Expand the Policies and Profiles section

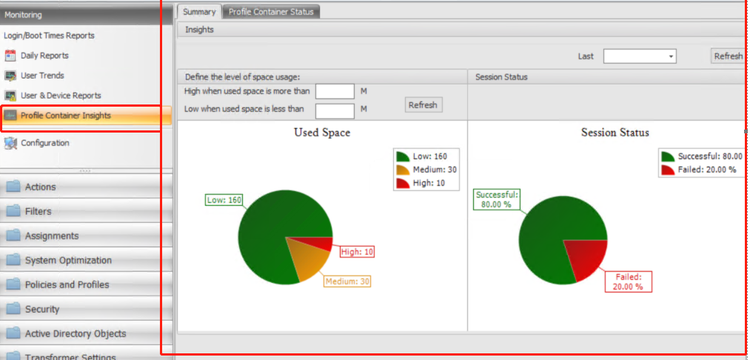coord(86,284)
